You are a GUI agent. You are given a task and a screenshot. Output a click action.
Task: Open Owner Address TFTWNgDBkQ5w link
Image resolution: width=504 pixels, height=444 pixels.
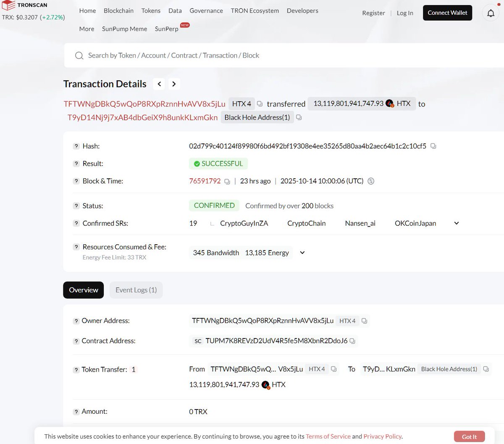[262, 321]
